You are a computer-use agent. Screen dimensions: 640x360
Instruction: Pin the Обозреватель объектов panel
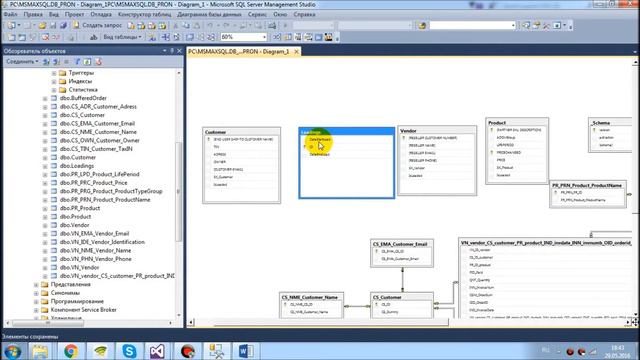pyautogui.click(x=172, y=51)
